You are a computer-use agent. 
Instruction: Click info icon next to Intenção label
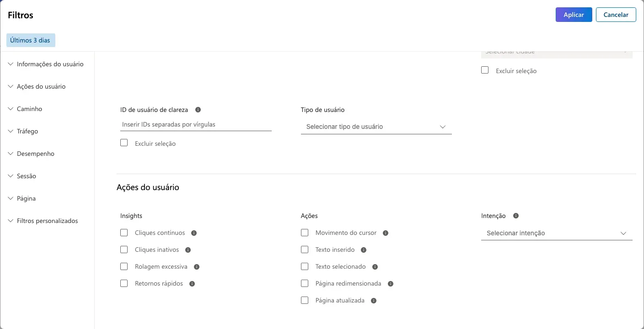click(516, 216)
